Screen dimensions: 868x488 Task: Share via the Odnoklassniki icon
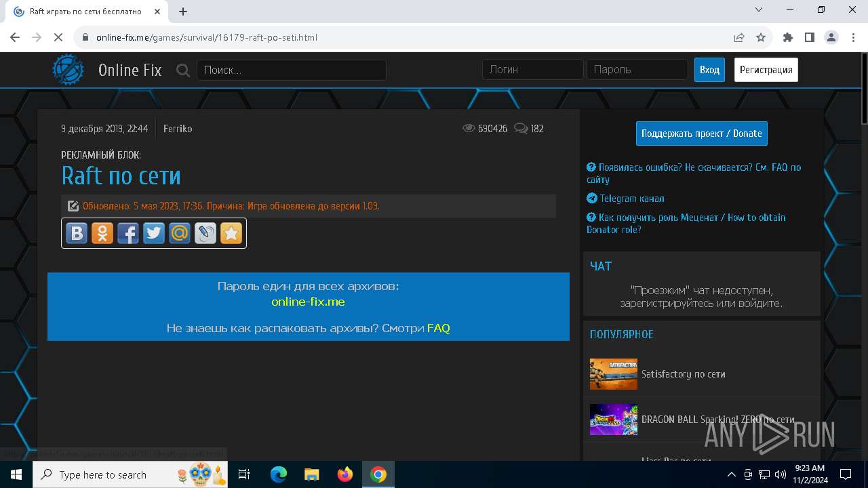102,233
